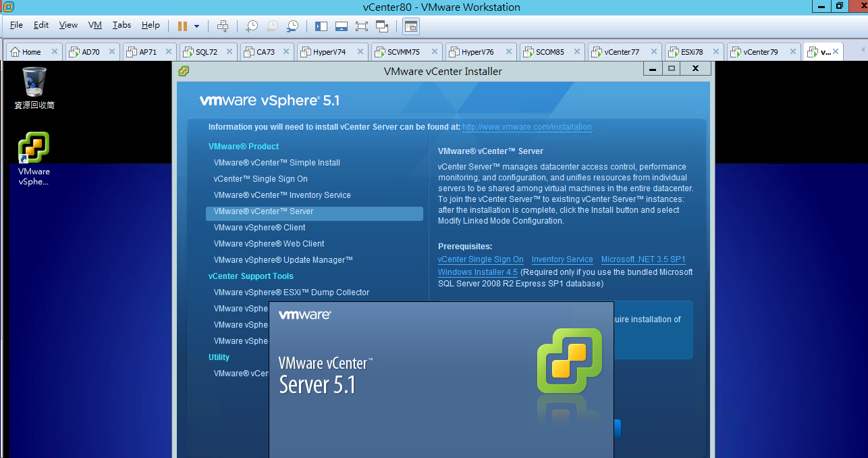Image resolution: width=868 pixels, height=458 pixels.
Task: Toggle the library sidebar view icon
Action: (x=321, y=26)
